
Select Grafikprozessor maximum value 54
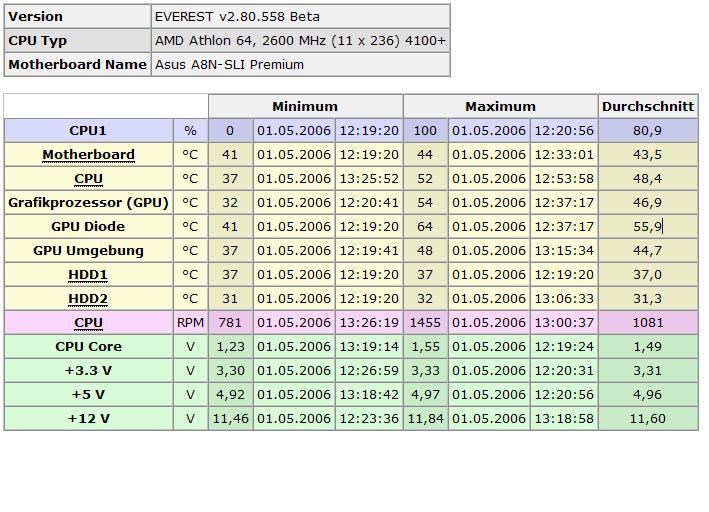pyautogui.click(x=425, y=203)
